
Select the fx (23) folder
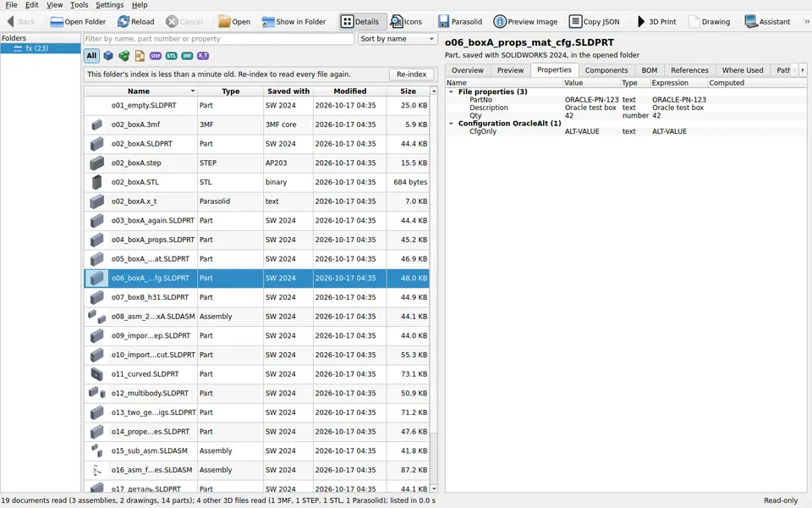pos(41,48)
